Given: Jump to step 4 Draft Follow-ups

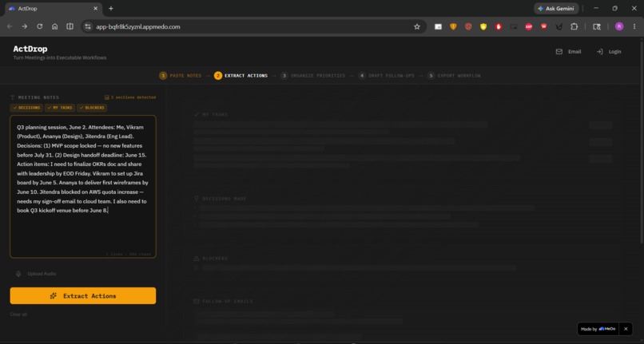Looking at the screenshot, I should [x=387, y=76].
